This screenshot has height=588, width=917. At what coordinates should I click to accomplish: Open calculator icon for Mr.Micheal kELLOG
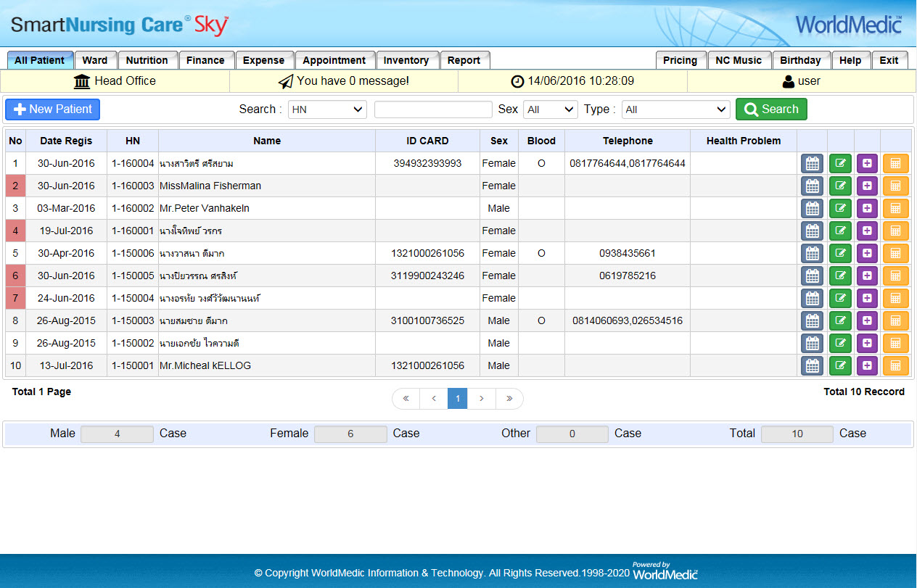pyautogui.click(x=895, y=366)
